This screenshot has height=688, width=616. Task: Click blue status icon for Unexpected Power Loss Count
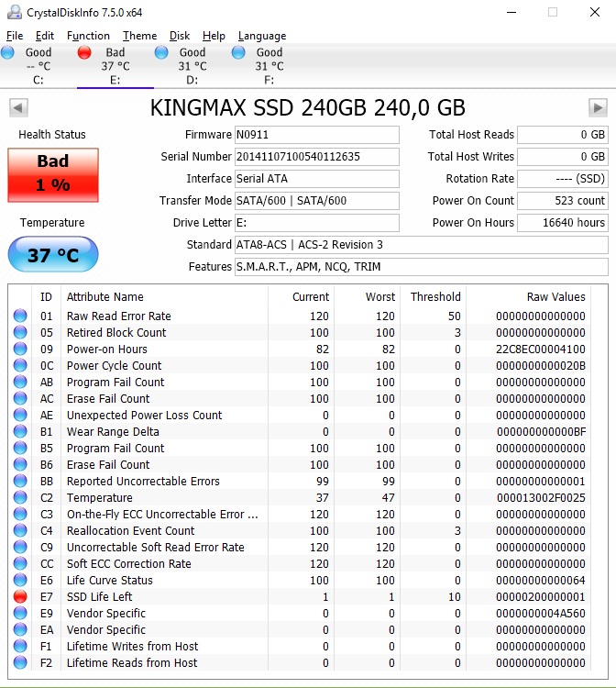[20, 415]
